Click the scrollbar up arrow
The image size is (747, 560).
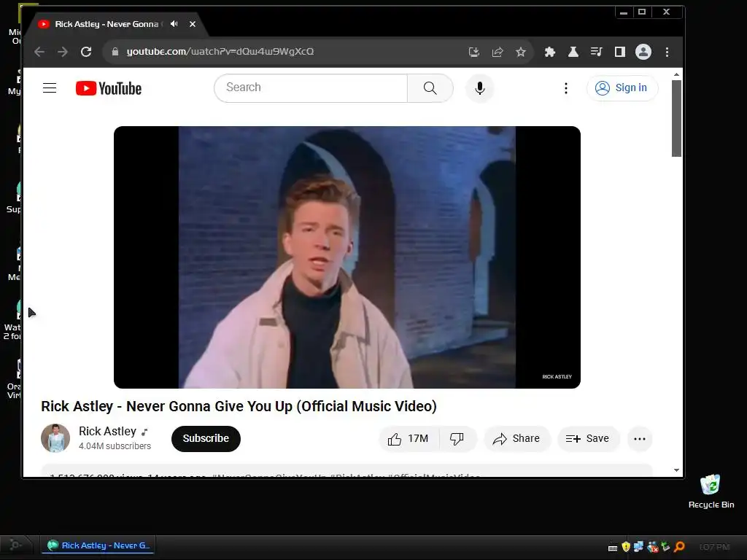pos(676,75)
